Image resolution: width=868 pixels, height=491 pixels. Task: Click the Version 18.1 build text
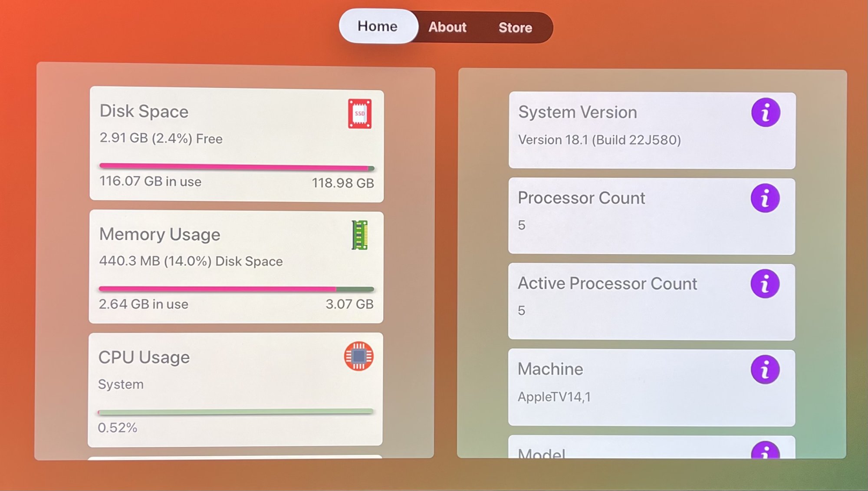[599, 140]
